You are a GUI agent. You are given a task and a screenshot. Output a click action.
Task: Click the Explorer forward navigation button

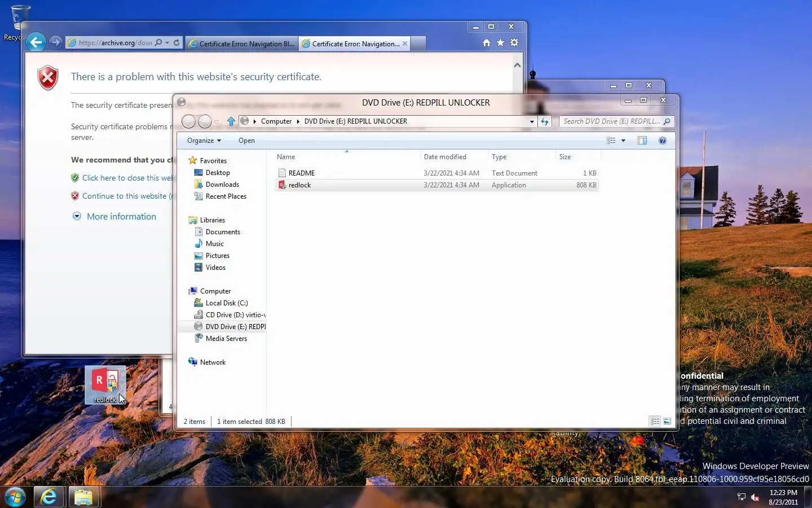(x=205, y=121)
